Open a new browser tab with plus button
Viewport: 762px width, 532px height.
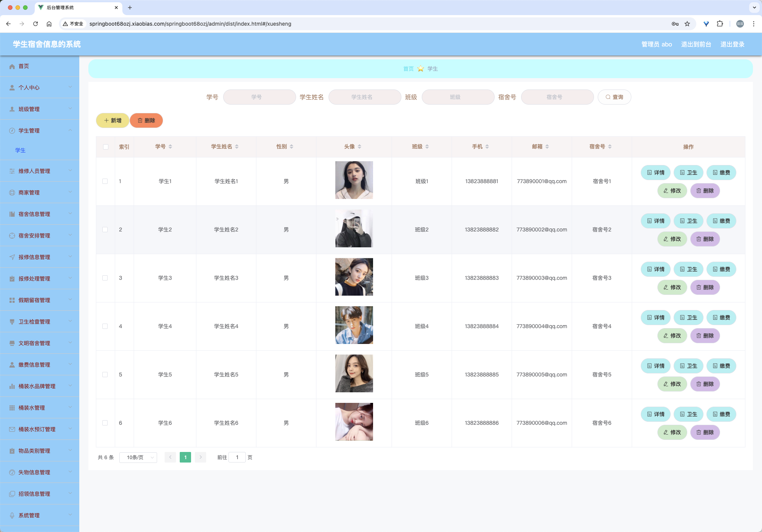130,8
